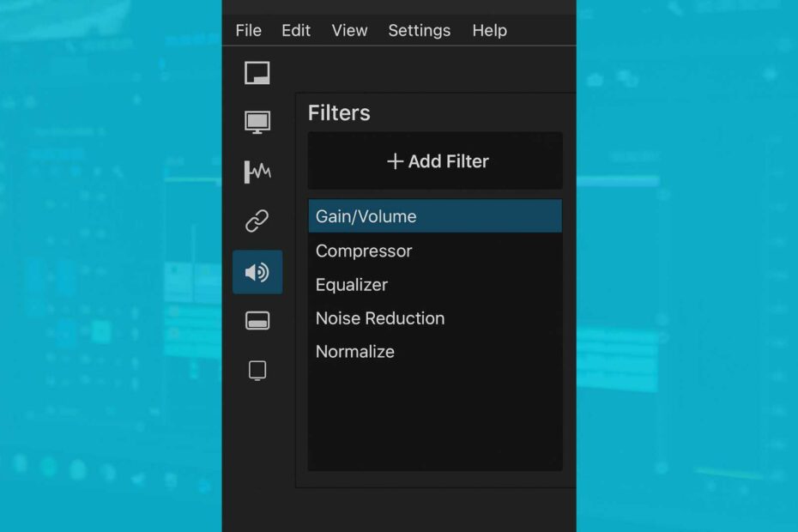Open the View menu
The image size is (798, 532).
click(x=349, y=31)
